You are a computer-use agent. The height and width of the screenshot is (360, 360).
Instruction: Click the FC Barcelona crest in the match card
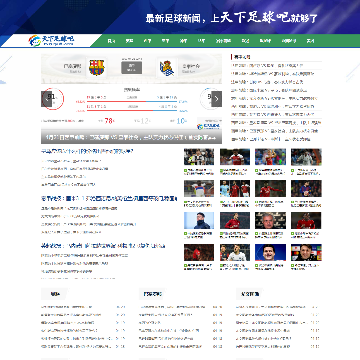tap(97, 68)
